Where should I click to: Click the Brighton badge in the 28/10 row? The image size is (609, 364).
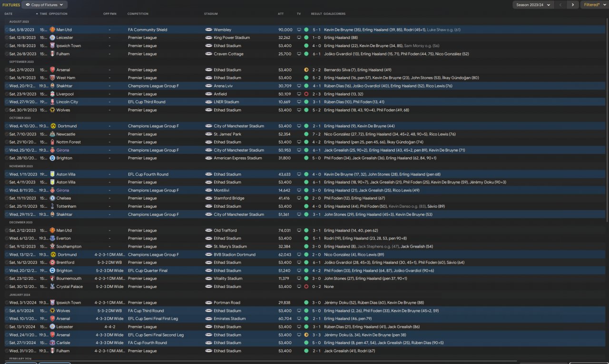point(52,158)
